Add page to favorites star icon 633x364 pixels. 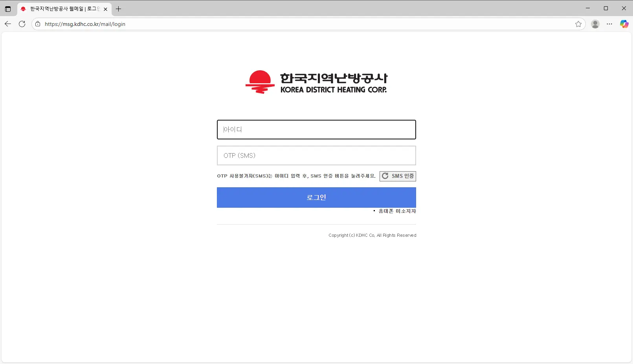tap(578, 24)
